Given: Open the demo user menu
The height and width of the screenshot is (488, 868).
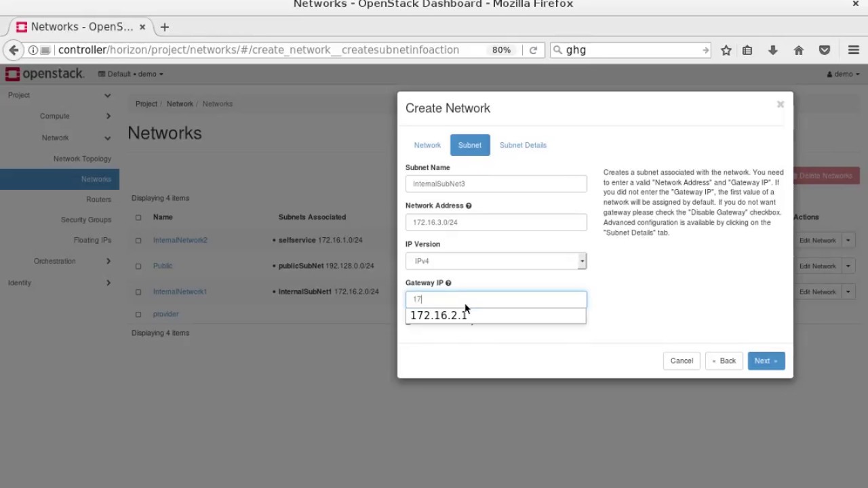Looking at the screenshot, I should click(x=843, y=74).
